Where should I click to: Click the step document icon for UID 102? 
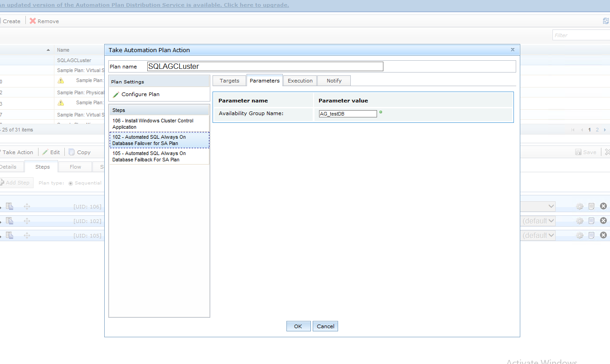tap(10, 221)
